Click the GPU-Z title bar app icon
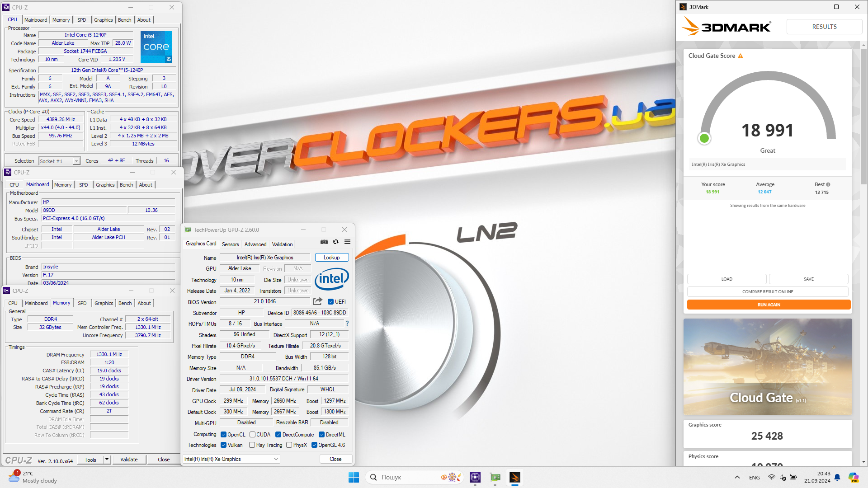The width and height of the screenshot is (868, 488). tap(188, 230)
